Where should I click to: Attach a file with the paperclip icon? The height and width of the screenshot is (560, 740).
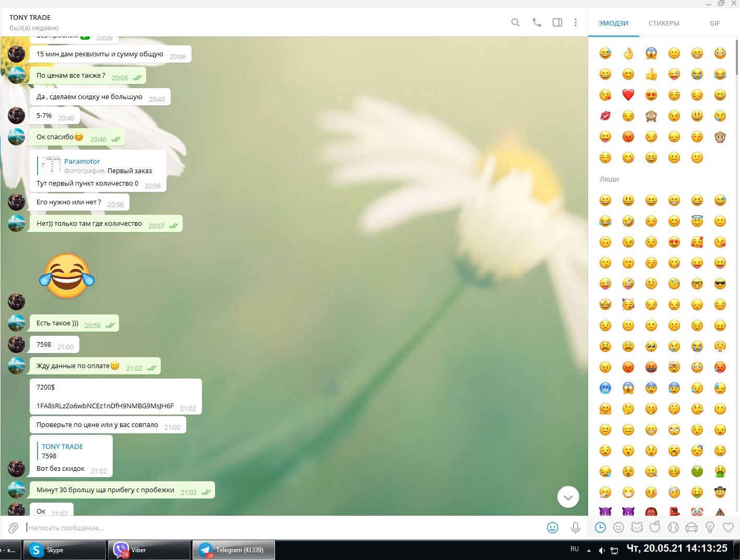pos(13,528)
